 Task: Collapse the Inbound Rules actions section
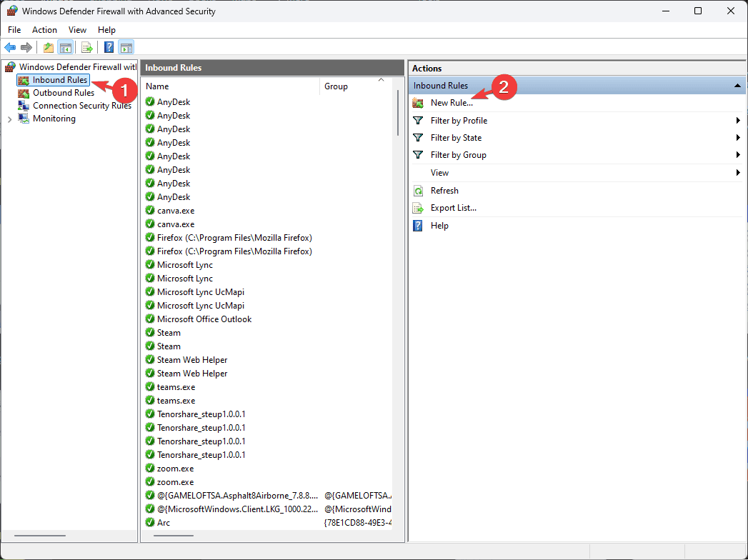tap(737, 86)
